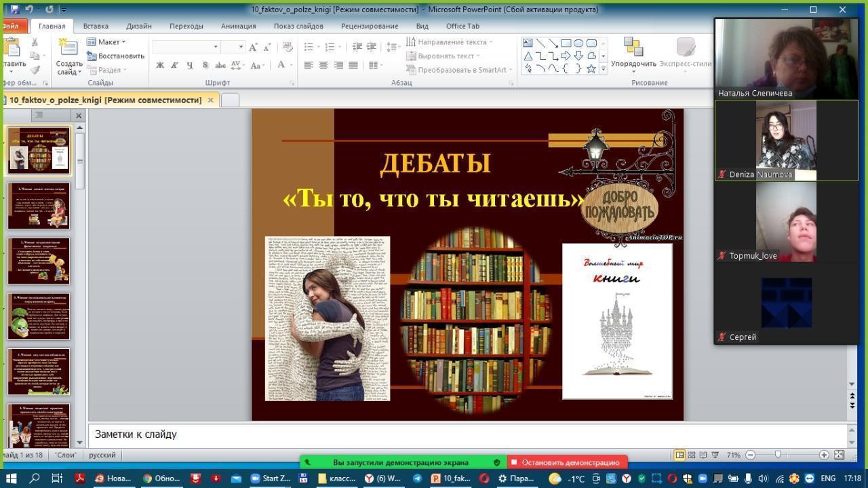Screen dimensions: 868x488
Task: Click the zoom slider handle
Action: coord(778,455)
